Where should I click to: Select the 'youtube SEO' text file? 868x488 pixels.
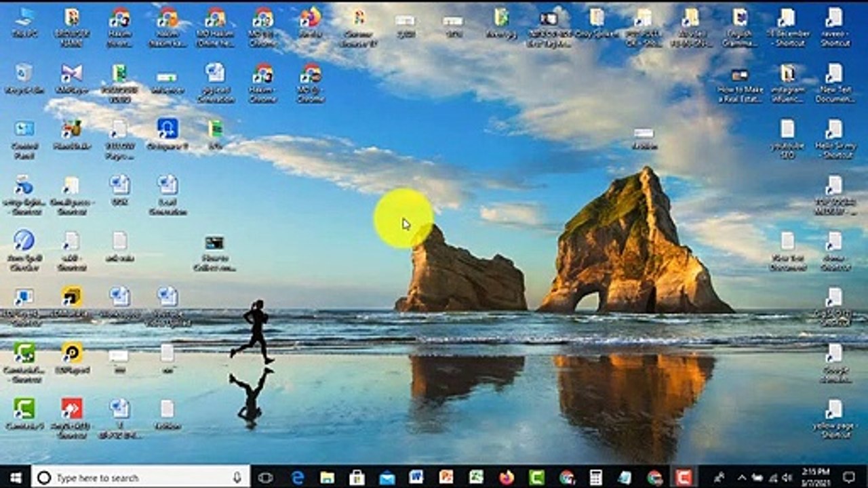(x=787, y=139)
